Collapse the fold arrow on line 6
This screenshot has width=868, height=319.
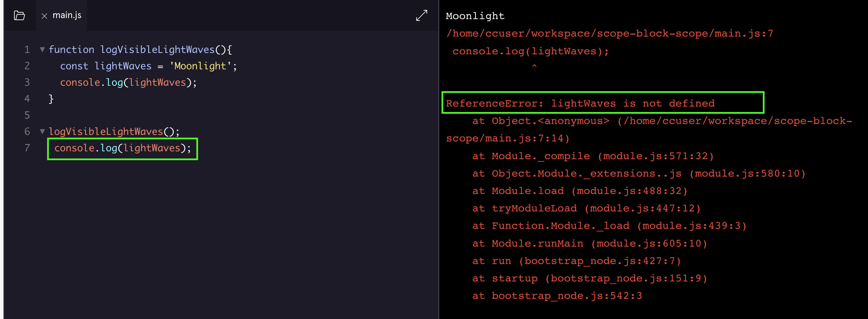42,131
